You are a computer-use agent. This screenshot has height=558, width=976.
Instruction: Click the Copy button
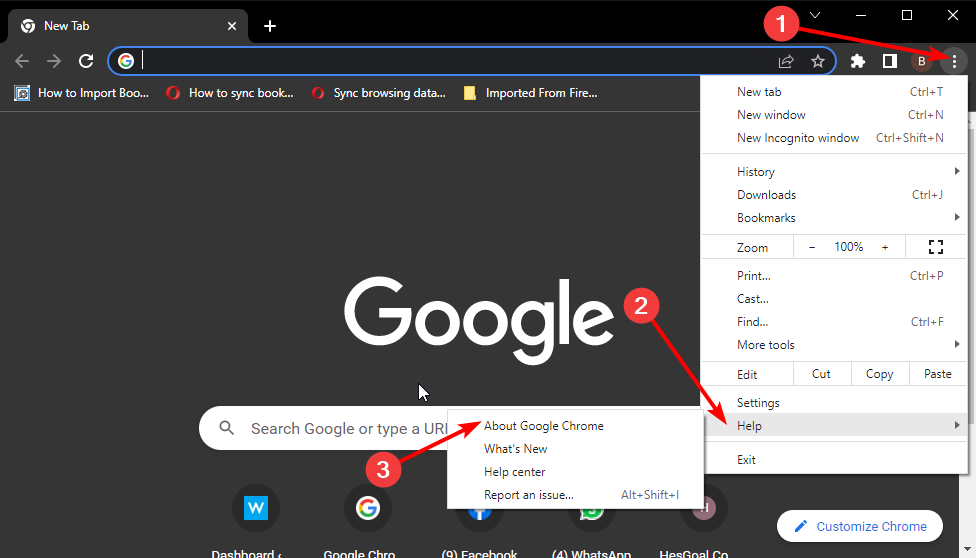[x=879, y=374]
